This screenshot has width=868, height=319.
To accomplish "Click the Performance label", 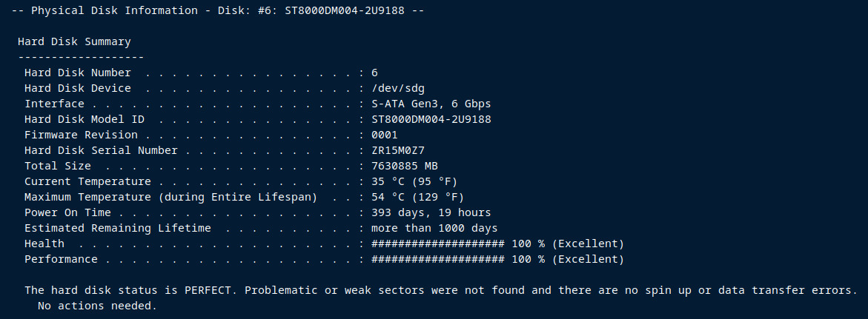I will click(61, 259).
